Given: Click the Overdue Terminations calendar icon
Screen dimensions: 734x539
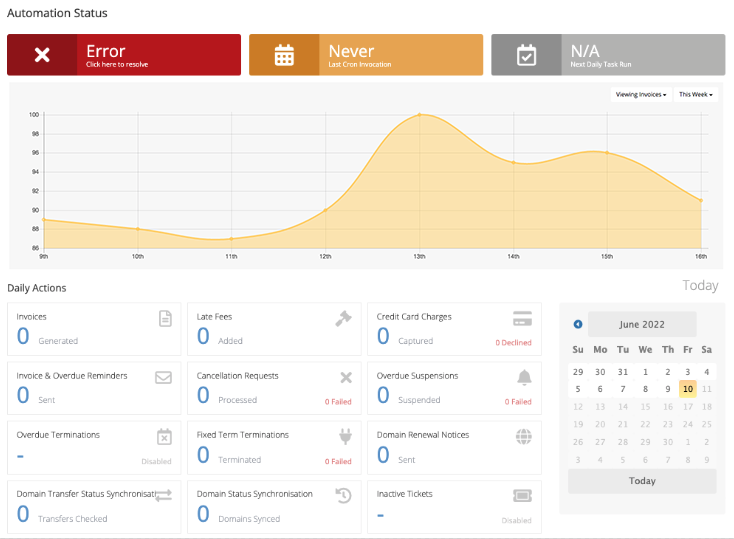Looking at the screenshot, I should [x=164, y=437].
